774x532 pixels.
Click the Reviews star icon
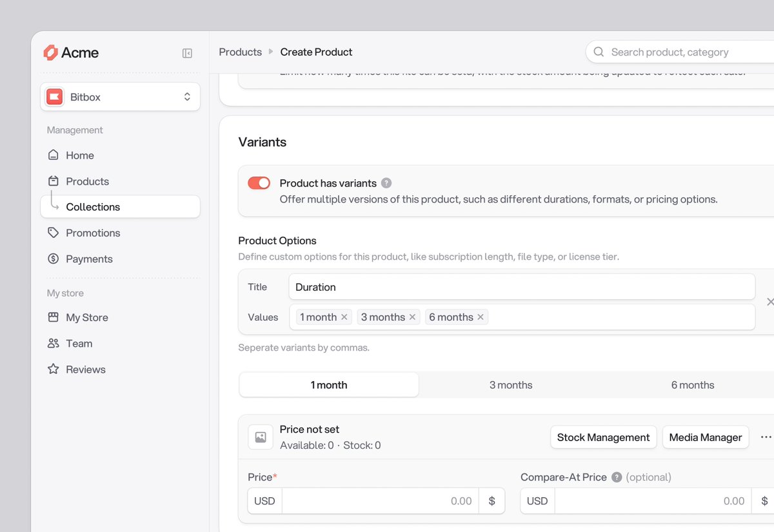(54, 369)
